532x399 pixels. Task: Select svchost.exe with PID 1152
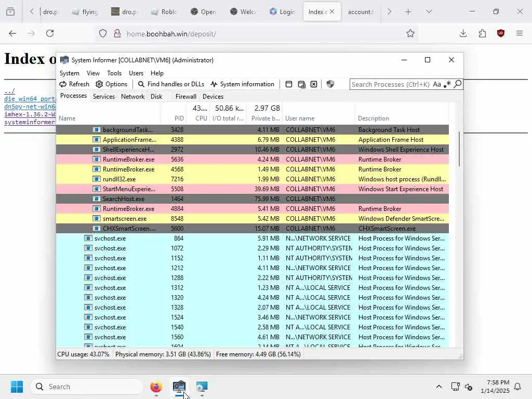(252, 258)
